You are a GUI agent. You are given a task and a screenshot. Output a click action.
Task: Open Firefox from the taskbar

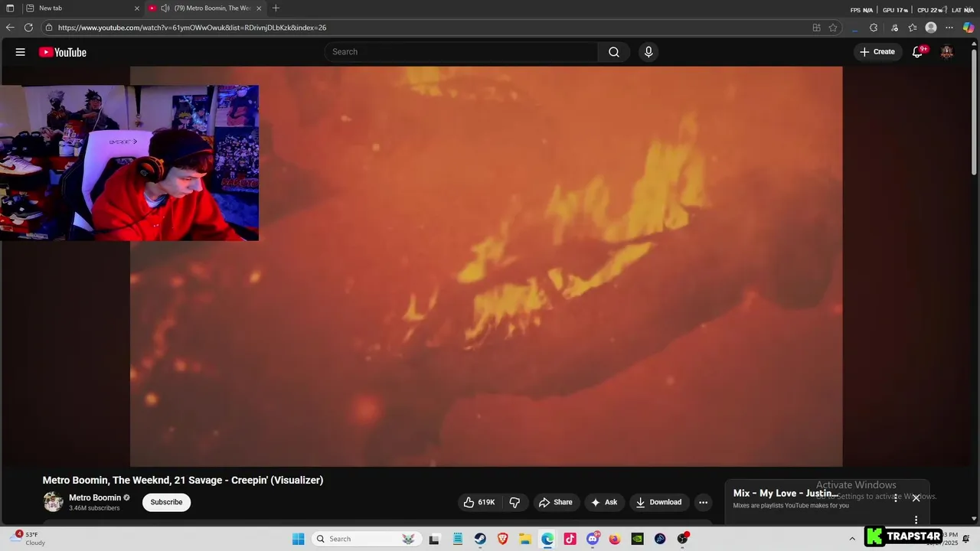click(x=615, y=539)
